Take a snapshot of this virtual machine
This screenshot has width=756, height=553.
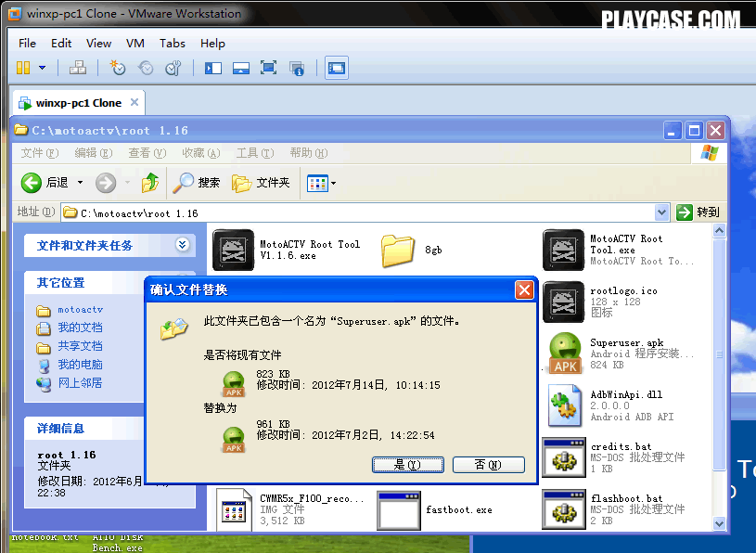[118, 68]
